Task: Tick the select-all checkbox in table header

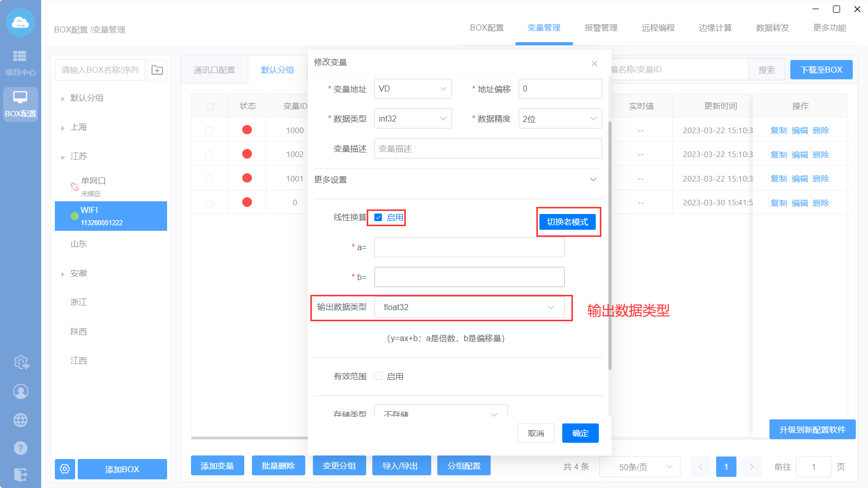Action: click(210, 107)
